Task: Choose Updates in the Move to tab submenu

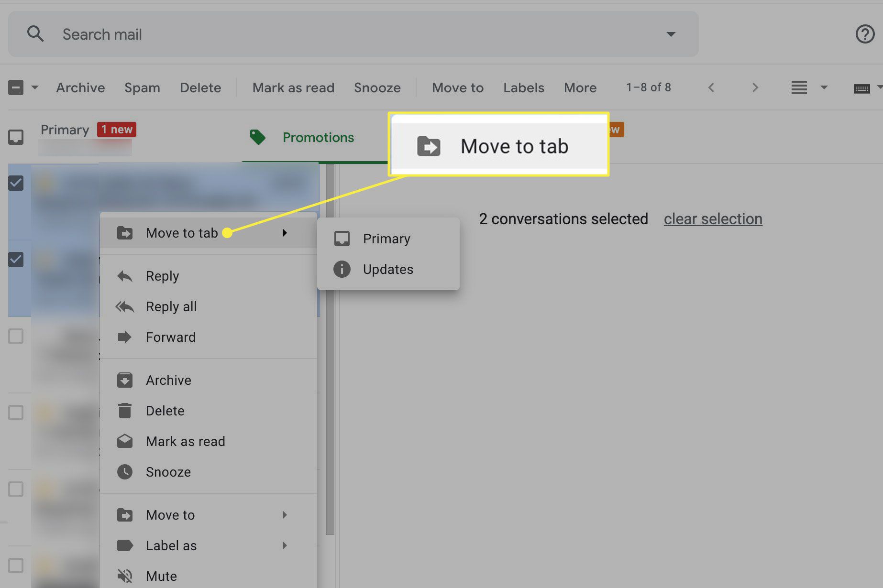Action: tap(388, 269)
